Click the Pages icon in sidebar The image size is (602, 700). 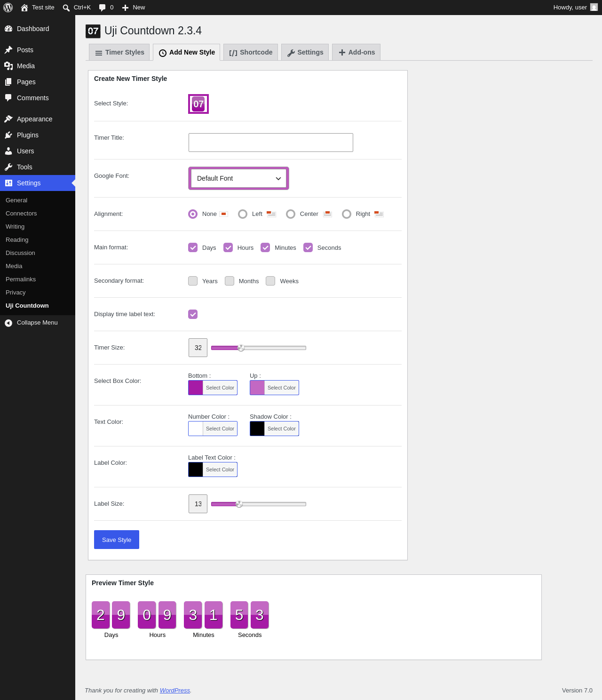(x=8, y=82)
